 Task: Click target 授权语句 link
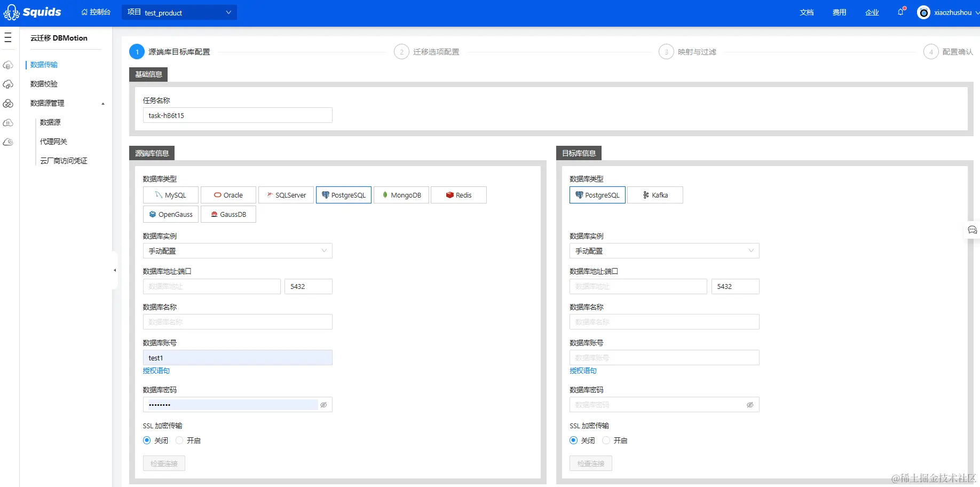pos(583,371)
